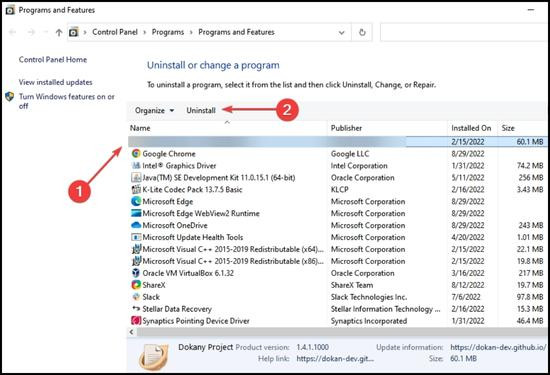This screenshot has height=375, width=550.
Task: Click the publisher Slack Technologies Inc.
Action: (369, 297)
